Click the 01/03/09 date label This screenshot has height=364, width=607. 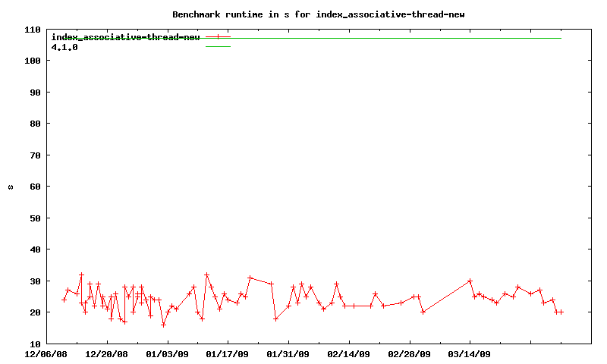(168, 353)
